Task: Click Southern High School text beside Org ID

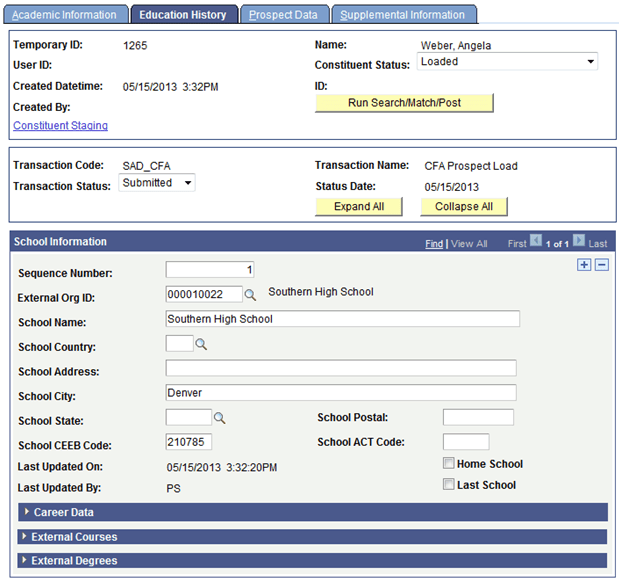Action: (321, 292)
